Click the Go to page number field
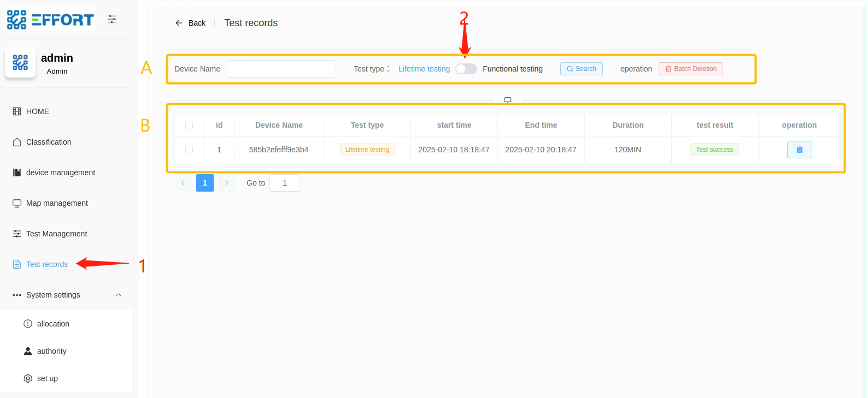The image size is (868, 398). pyautogui.click(x=284, y=183)
